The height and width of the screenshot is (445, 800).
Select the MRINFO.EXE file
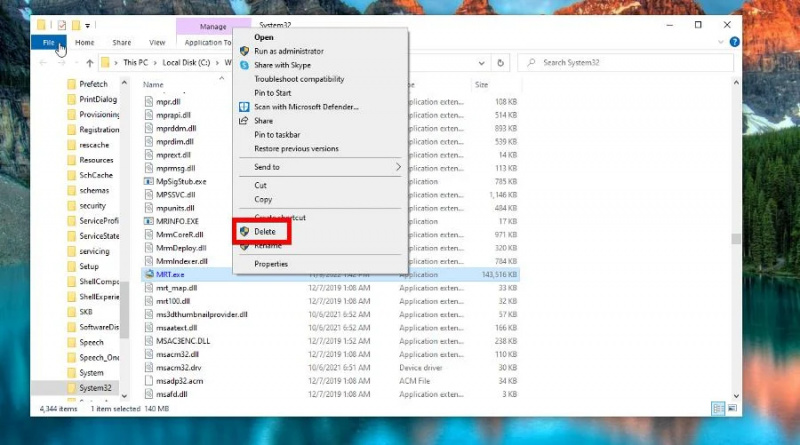point(177,221)
